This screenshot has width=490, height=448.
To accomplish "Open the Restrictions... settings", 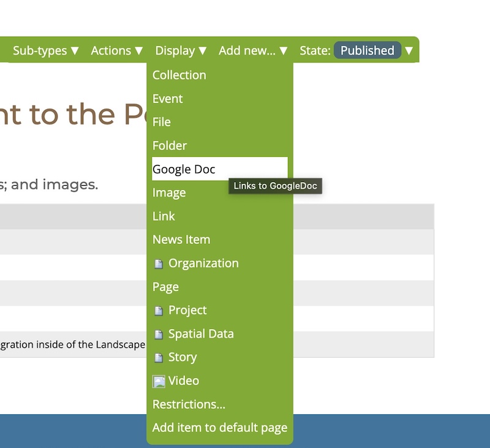I will [x=187, y=404].
